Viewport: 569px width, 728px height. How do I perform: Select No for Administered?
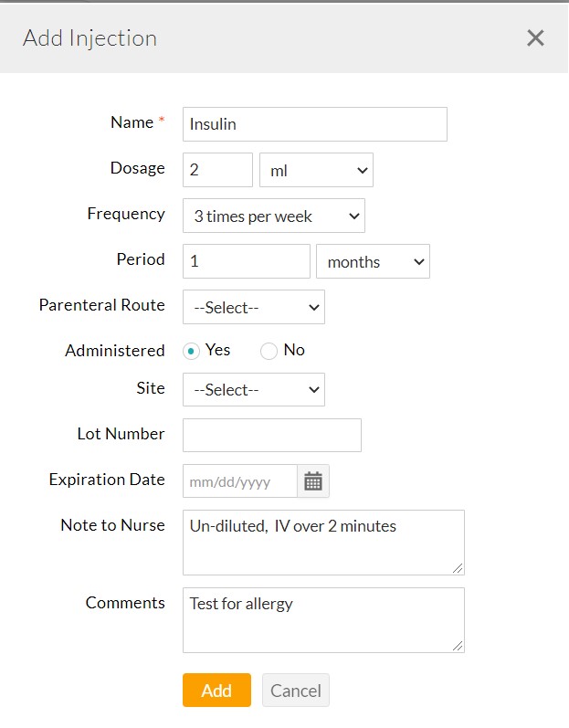pyautogui.click(x=269, y=351)
